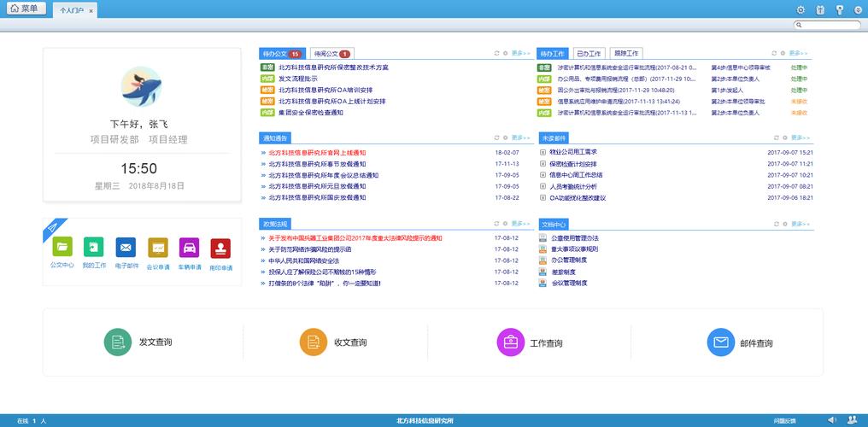This screenshot has width=868, height=427.
Task: Open the 集团安全保密检查通知 document
Action: (311, 112)
